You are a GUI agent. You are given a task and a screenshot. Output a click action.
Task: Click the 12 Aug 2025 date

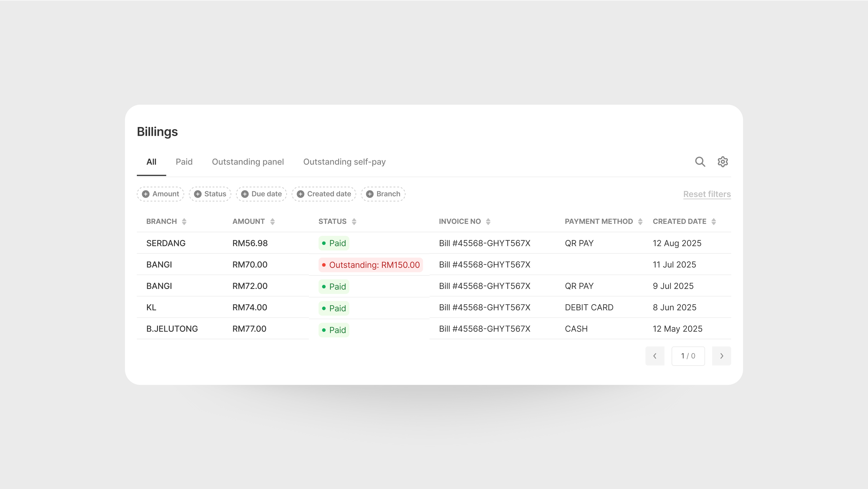click(x=677, y=243)
